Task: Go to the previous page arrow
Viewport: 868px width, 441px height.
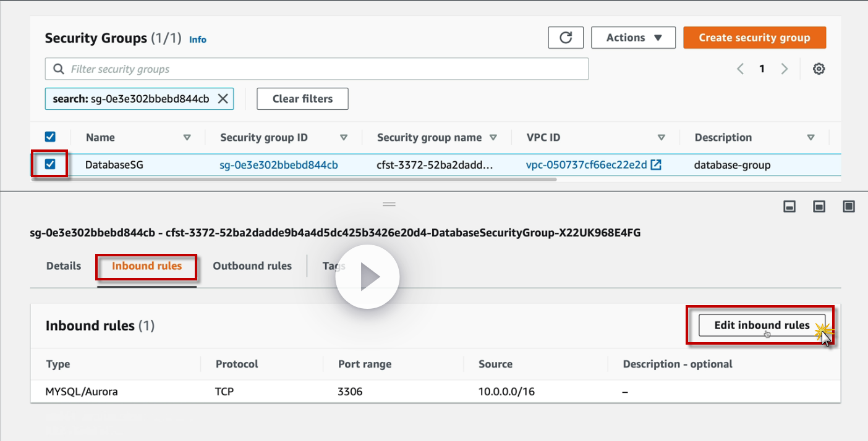Action: pyautogui.click(x=740, y=69)
